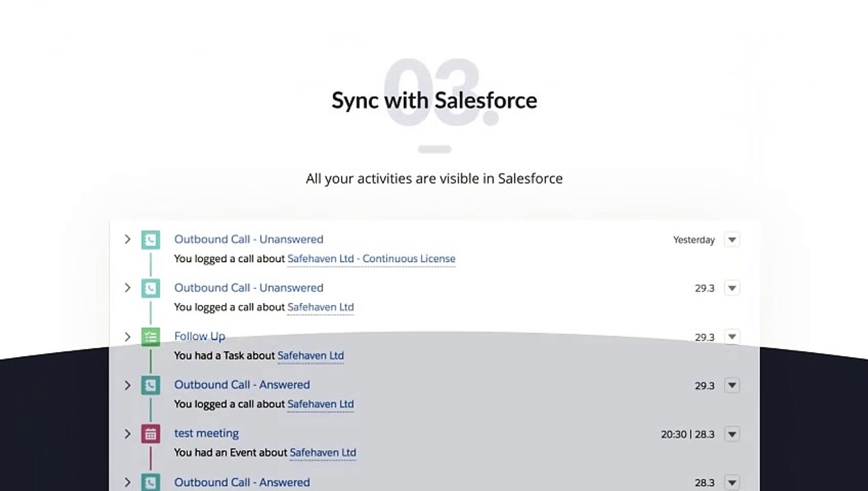
Task: Click the '20:30 | 28.3' timestamp
Action: point(688,434)
